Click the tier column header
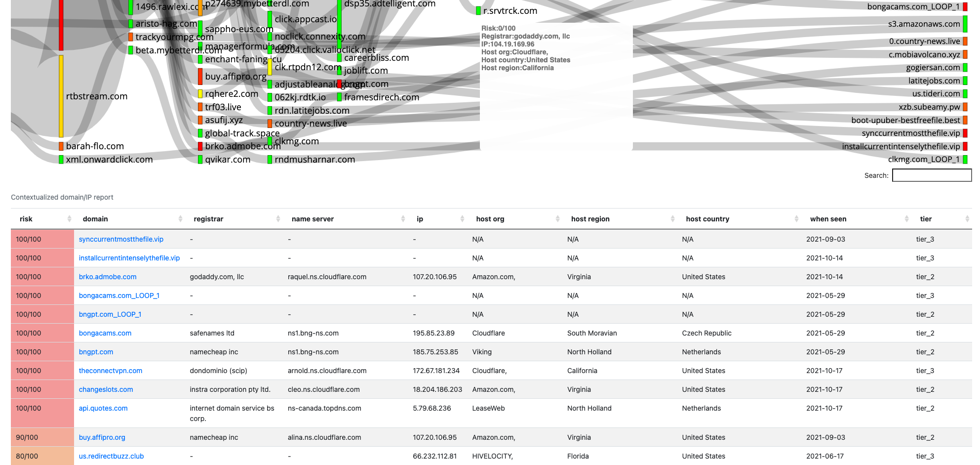The width and height of the screenshot is (980, 465). (x=926, y=219)
